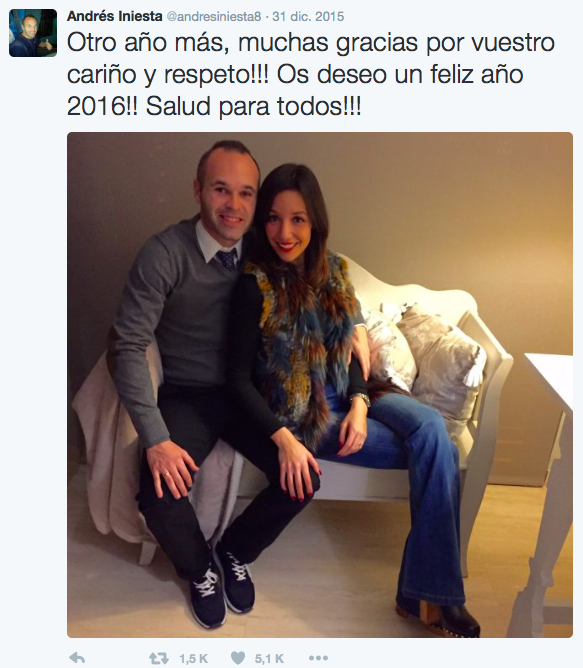Like the tweet with the heart icon
Screen dimensions: 583x668
click(x=238, y=658)
